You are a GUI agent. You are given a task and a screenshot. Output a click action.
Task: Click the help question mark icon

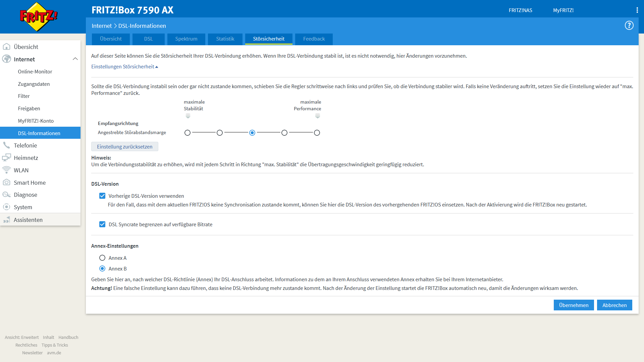[629, 25]
